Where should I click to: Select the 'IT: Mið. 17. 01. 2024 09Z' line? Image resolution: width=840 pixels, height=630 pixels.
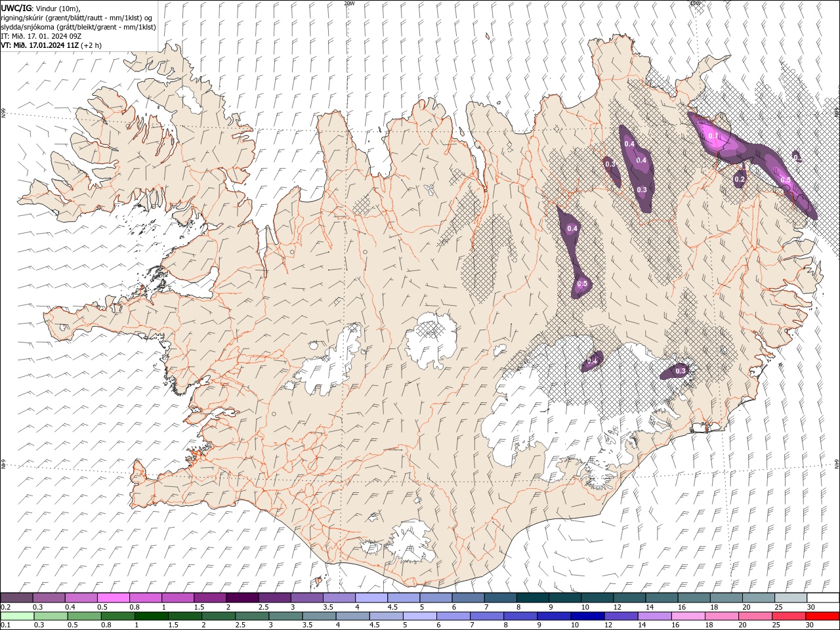coord(42,36)
